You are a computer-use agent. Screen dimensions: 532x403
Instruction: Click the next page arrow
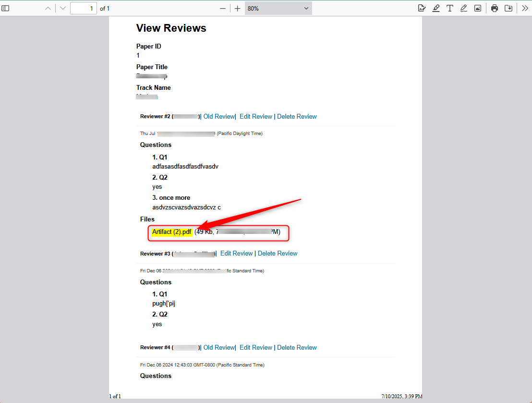(x=62, y=8)
